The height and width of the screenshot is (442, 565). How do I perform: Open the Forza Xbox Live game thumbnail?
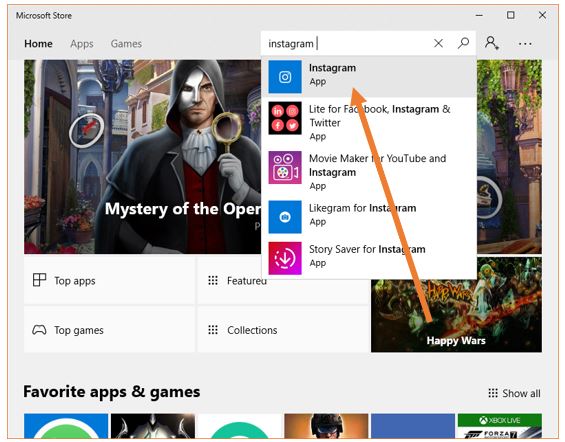pyautogui.click(x=499, y=426)
